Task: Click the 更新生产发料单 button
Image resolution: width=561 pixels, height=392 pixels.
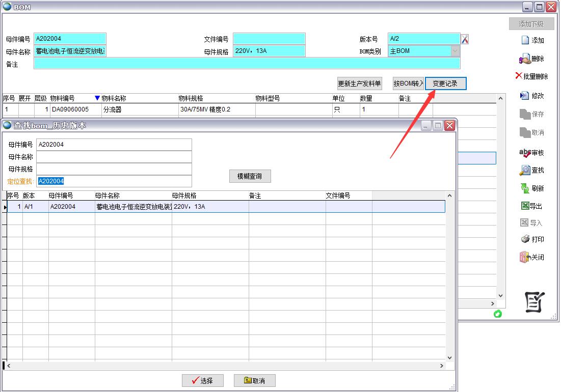Action: [359, 83]
